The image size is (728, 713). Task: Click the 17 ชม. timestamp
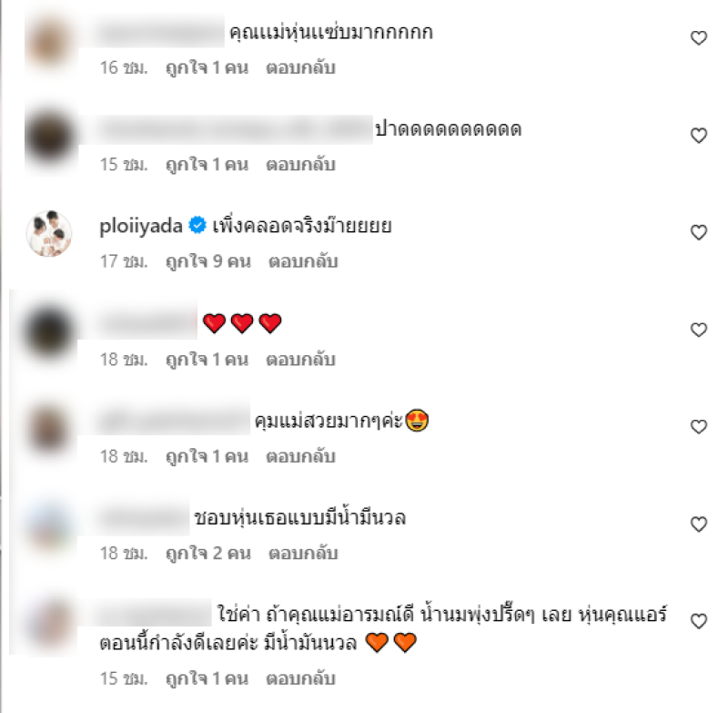(124, 261)
